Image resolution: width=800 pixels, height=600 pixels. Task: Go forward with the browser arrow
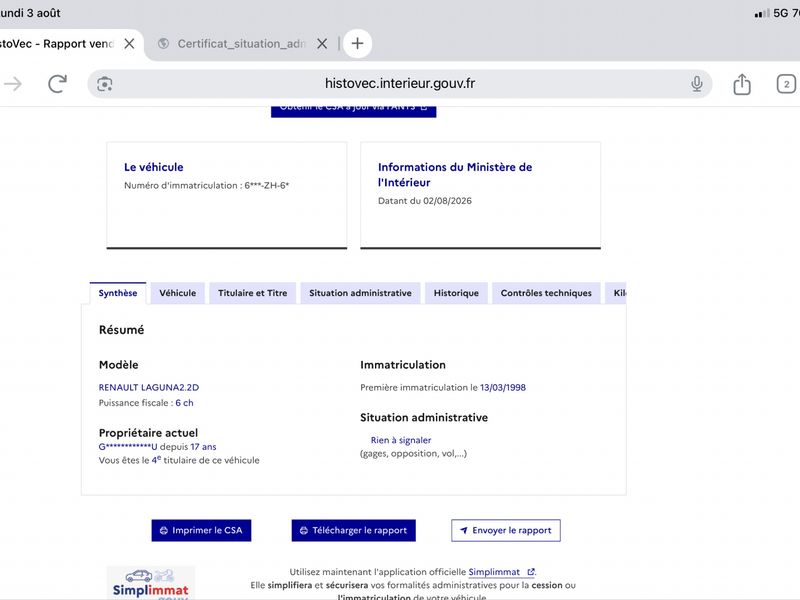(13, 84)
